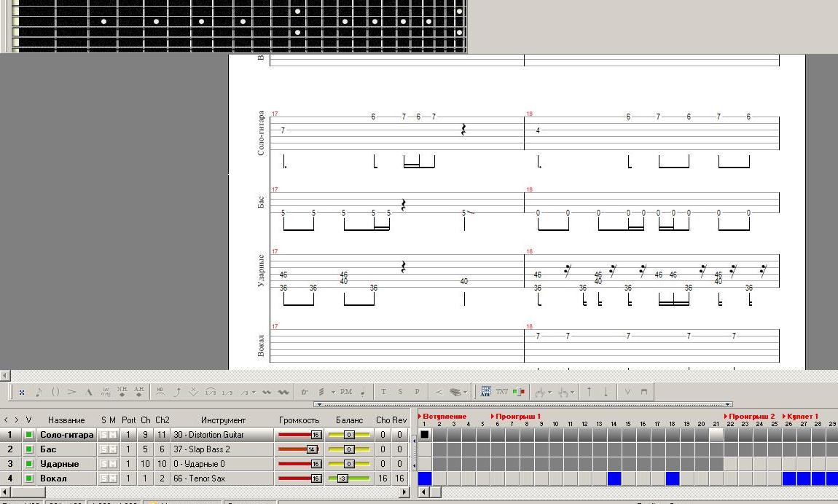Viewport: 838px width, 504px height.
Task: Apply the V pickstroke marker
Action: (x=627, y=392)
